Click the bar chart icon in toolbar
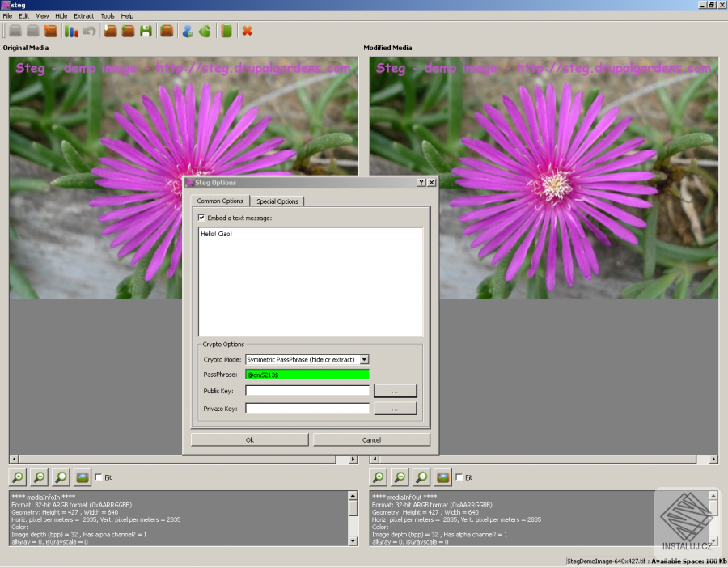 click(71, 31)
